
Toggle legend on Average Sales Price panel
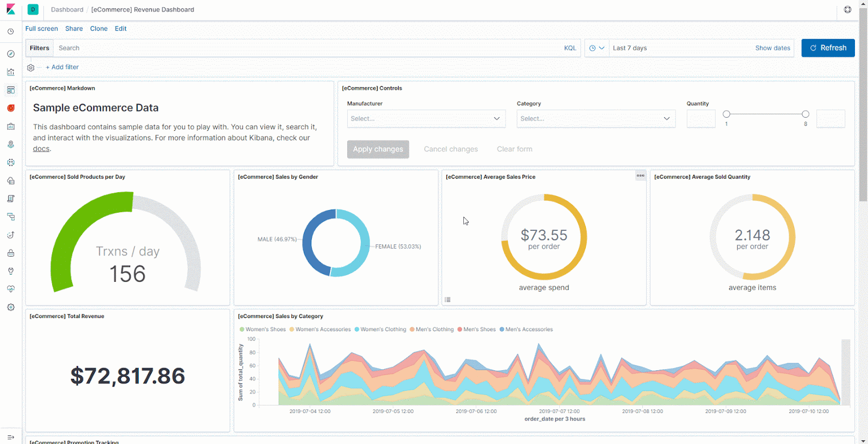click(x=448, y=300)
